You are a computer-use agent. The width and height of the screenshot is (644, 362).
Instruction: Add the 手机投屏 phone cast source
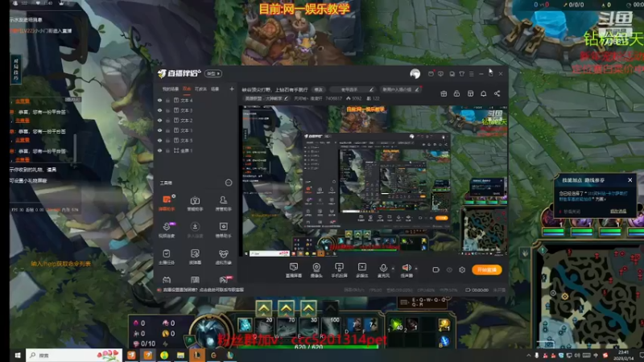pyautogui.click(x=339, y=270)
